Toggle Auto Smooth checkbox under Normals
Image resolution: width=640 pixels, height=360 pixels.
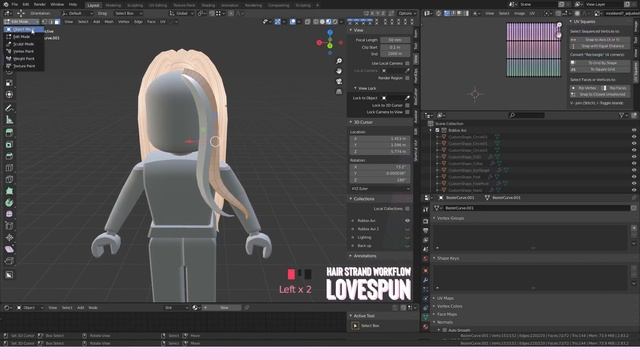pyautogui.click(x=445, y=330)
